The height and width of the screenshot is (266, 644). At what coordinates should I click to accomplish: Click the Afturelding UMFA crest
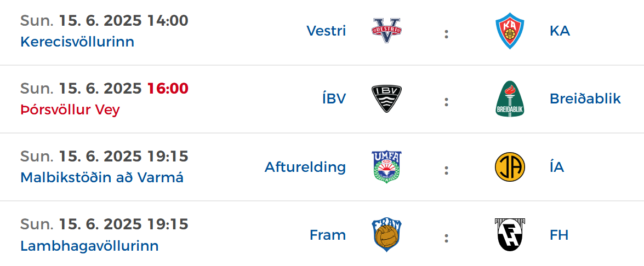point(386,167)
